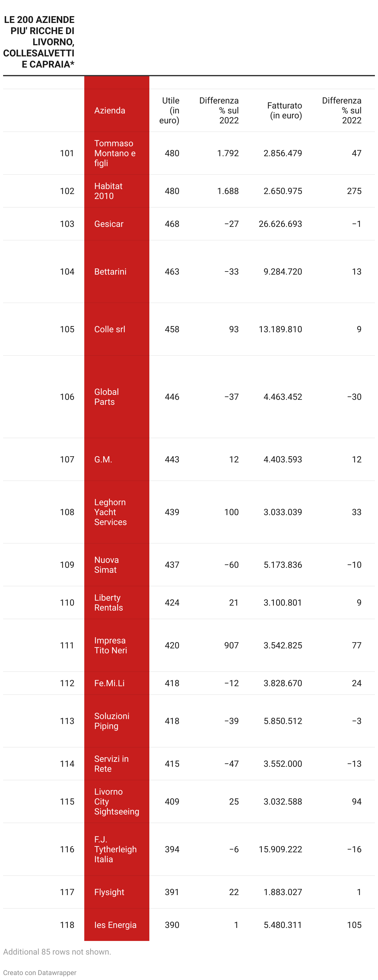Select the Gesicar row name
The height and width of the screenshot is (980, 378).
pos(117,224)
